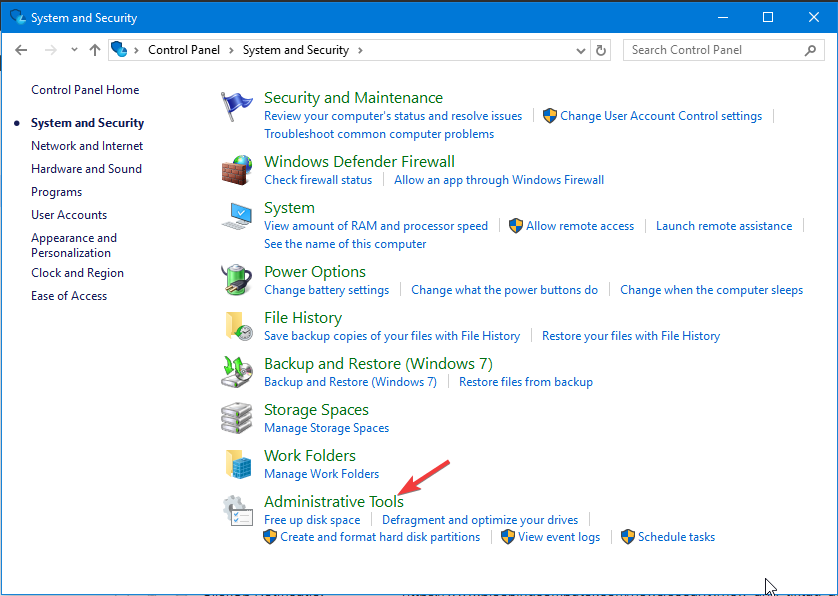Select Network and Internet in sidebar

click(x=87, y=146)
